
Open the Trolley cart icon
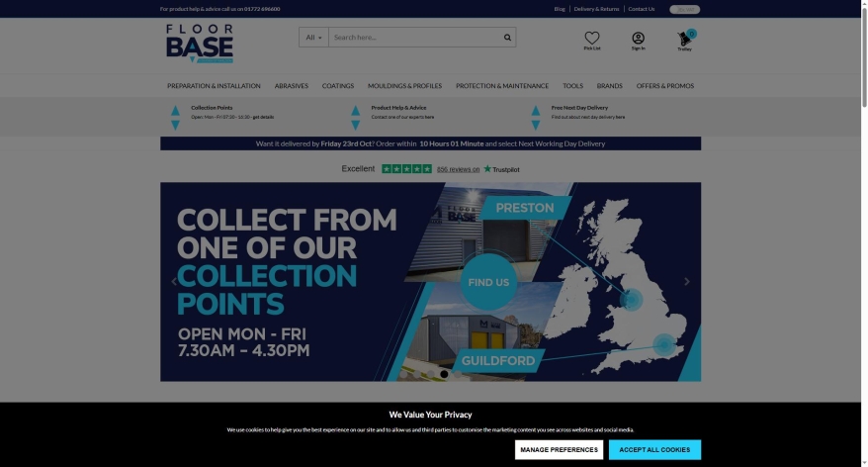click(685, 39)
